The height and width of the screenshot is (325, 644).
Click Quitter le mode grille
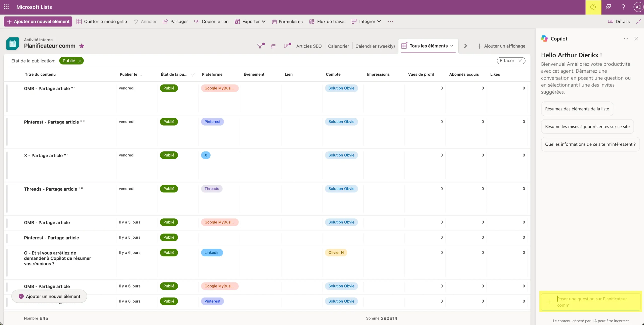coord(102,21)
